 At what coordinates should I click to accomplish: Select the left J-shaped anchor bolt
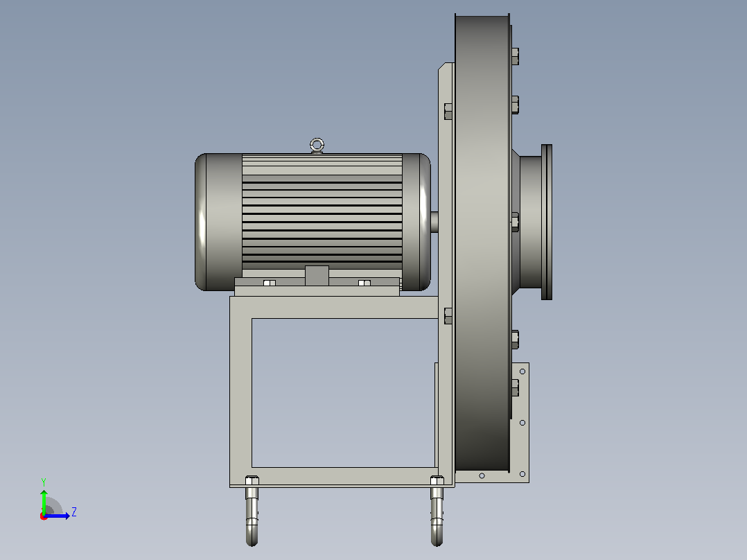(x=252, y=511)
